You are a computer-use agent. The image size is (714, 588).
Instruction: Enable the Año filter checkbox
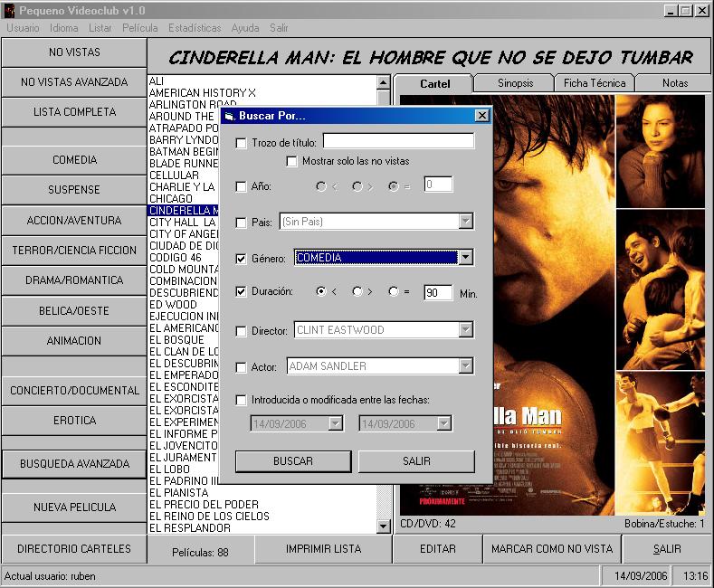pos(241,186)
